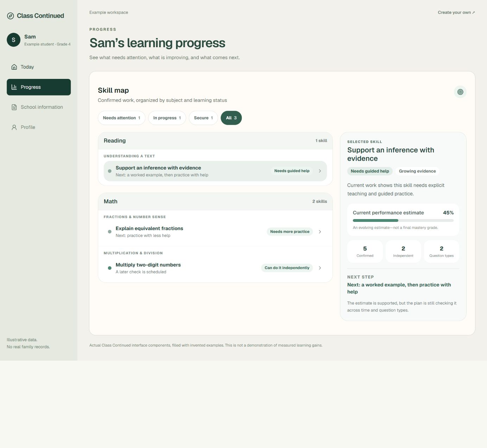Click the 2 Question types stat card
This screenshot has height=448, width=487.
442,251
